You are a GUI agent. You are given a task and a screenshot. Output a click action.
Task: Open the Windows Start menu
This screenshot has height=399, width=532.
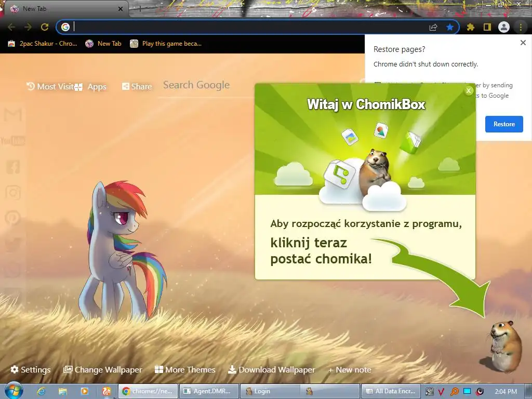(x=14, y=391)
